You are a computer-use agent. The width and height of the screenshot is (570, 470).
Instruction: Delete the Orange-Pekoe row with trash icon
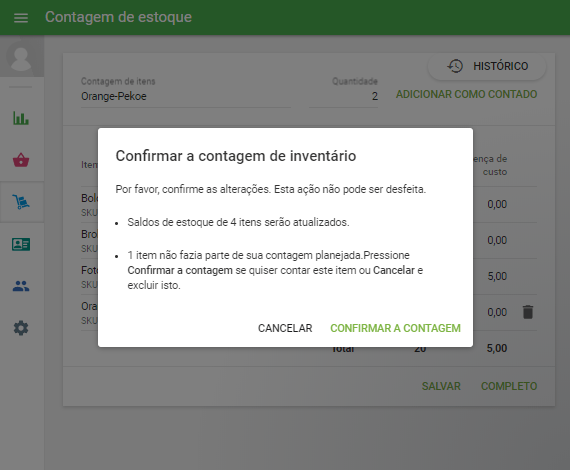click(x=527, y=312)
